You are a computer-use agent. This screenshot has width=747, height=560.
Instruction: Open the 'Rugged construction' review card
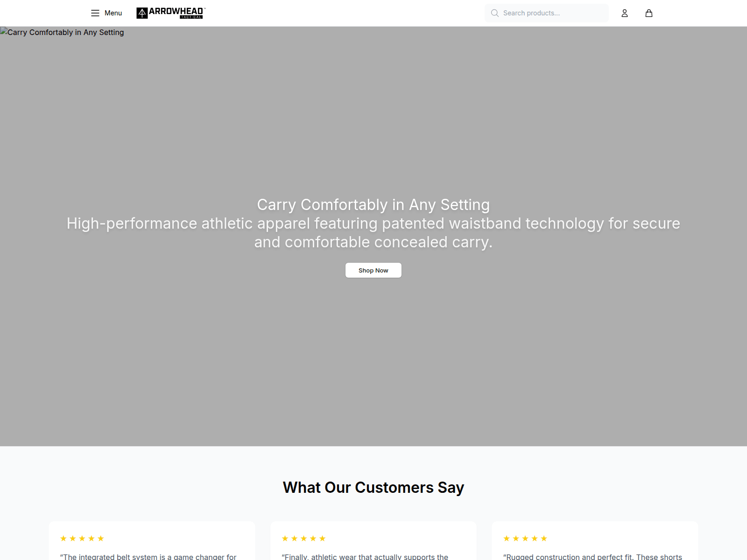pyautogui.click(x=595, y=541)
